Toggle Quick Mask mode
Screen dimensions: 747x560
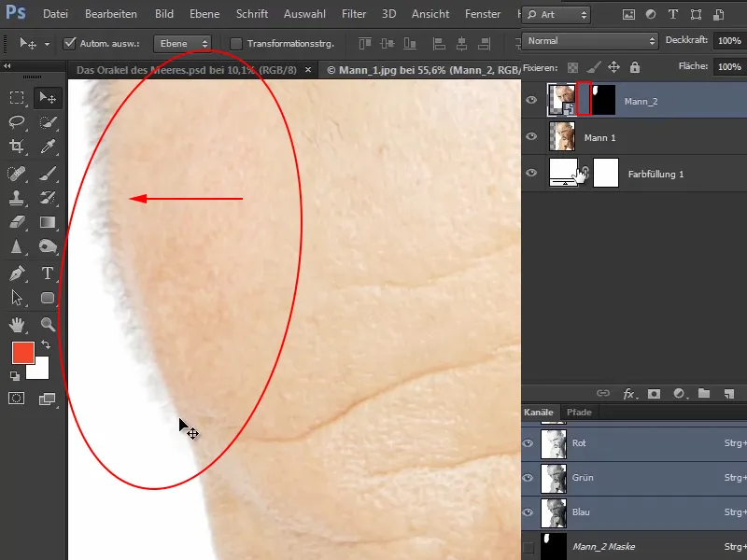[x=17, y=399]
